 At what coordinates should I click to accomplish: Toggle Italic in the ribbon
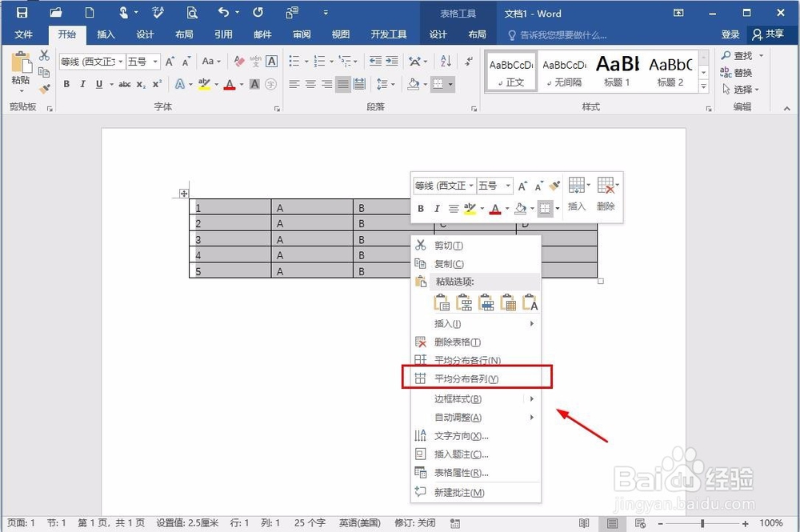tap(82, 84)
